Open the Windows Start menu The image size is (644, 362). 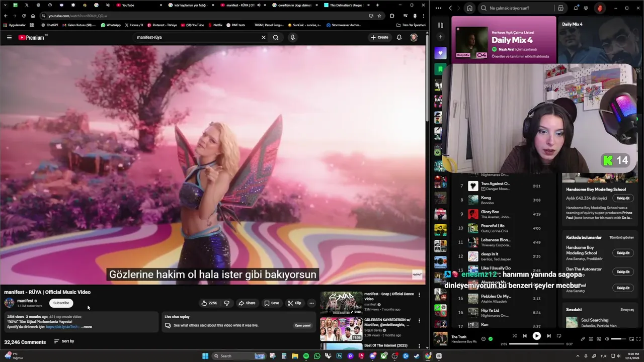tap(205, 356)
